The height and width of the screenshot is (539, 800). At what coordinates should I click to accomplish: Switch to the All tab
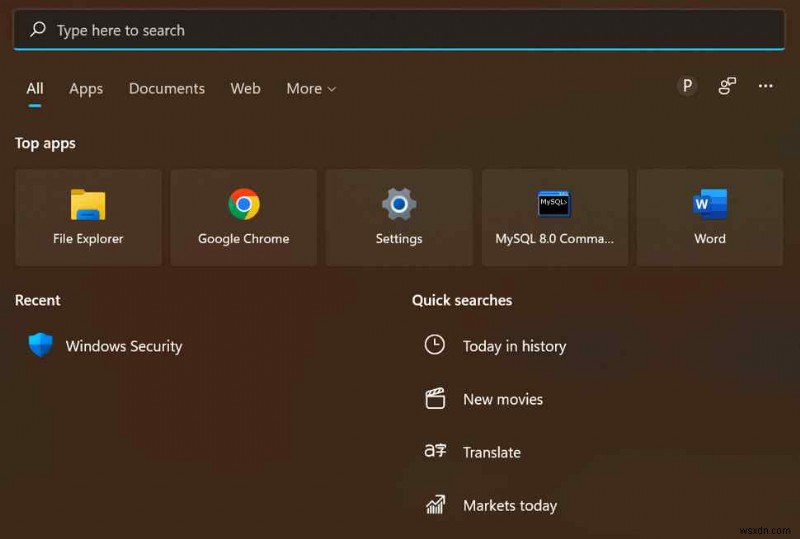coord(35,89)
